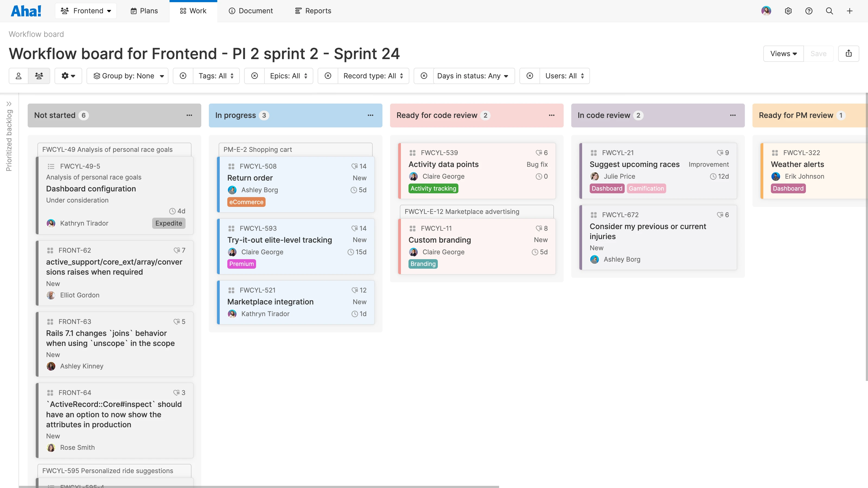
Task: Click the Workflow board breadcrumb link
Action: click(x=36, y=34)
